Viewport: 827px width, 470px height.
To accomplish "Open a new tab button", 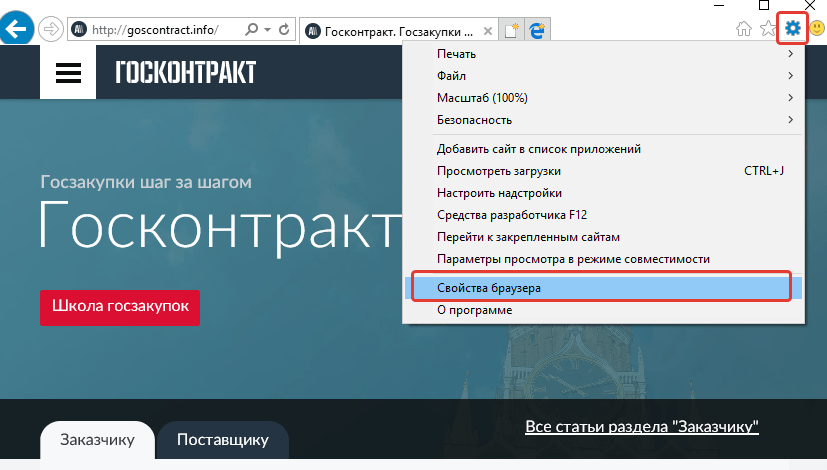I will [513, 30].
